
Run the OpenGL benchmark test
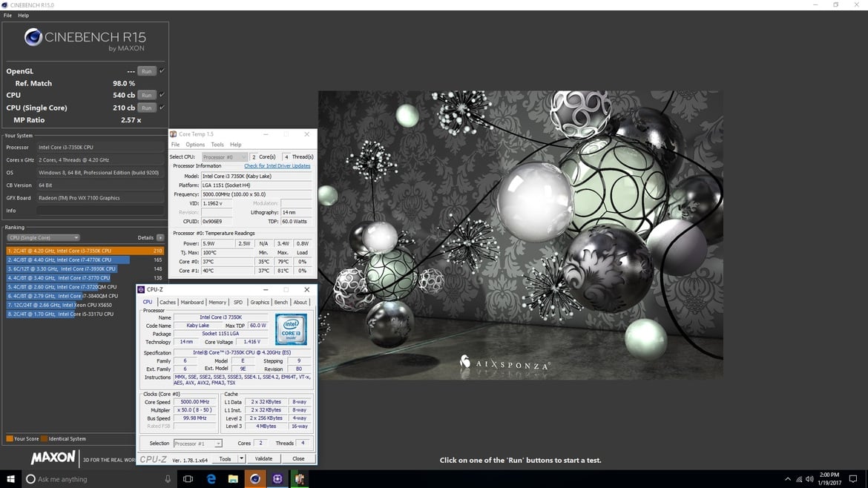click(x=146, y=71)
